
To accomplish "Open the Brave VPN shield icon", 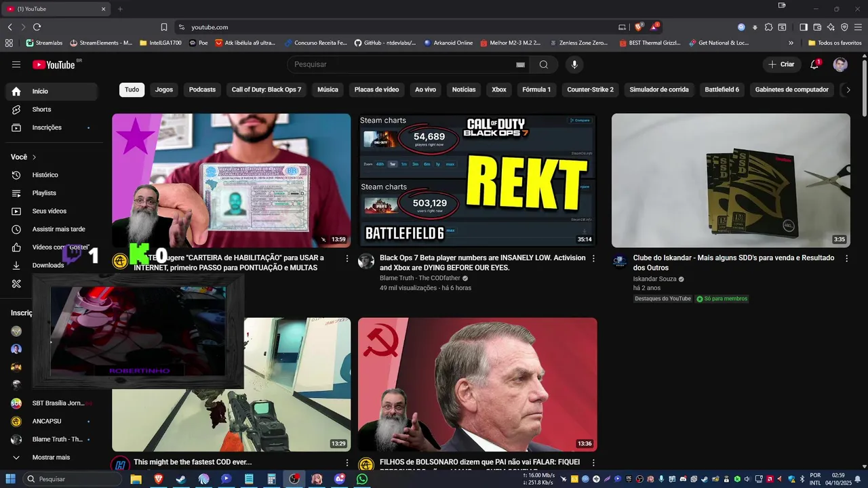I will (x=844, y=27).
